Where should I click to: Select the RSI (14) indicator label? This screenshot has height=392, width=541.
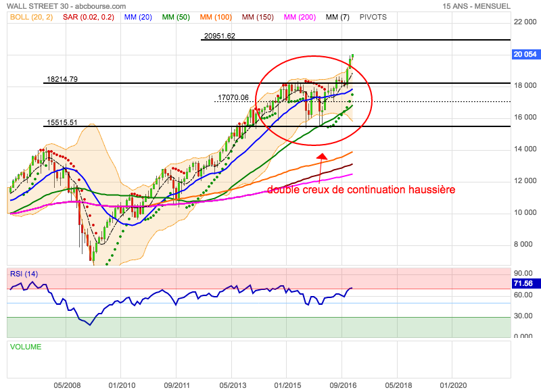point(24,274)
